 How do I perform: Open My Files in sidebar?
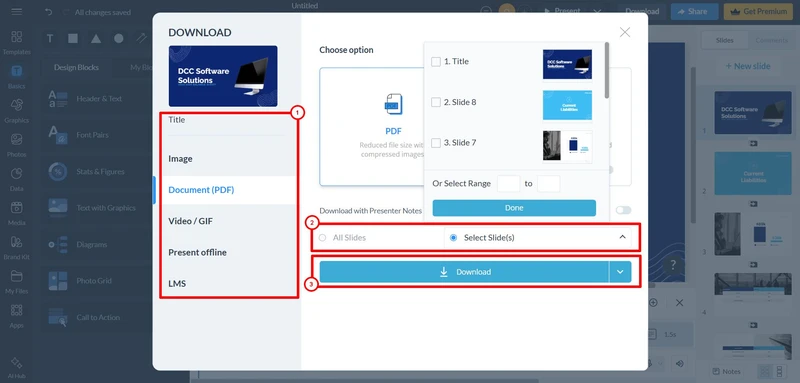click(x=16, y=282)
